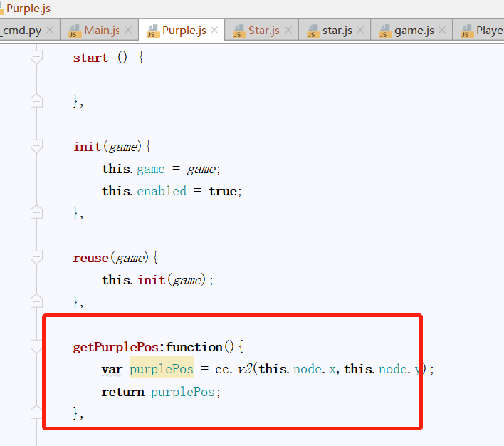Click the highlighted 'purplePos' variable declaration
Image resolution: width=504 pixels, height=446 pixels.
point(162,369)
